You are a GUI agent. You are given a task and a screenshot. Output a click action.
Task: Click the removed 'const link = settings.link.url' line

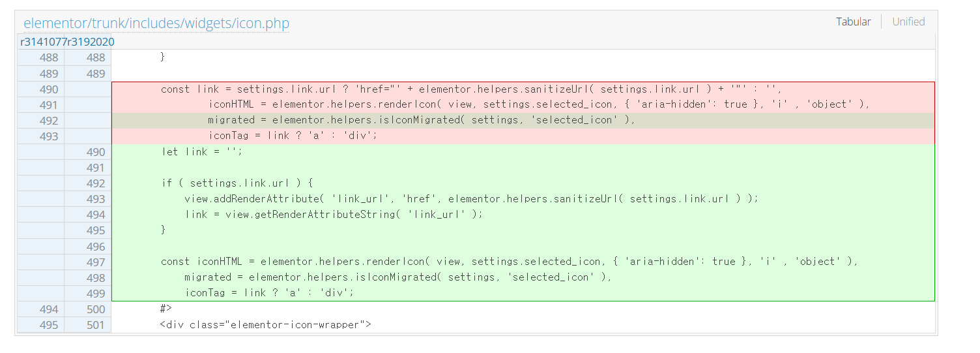click(523, 89)
